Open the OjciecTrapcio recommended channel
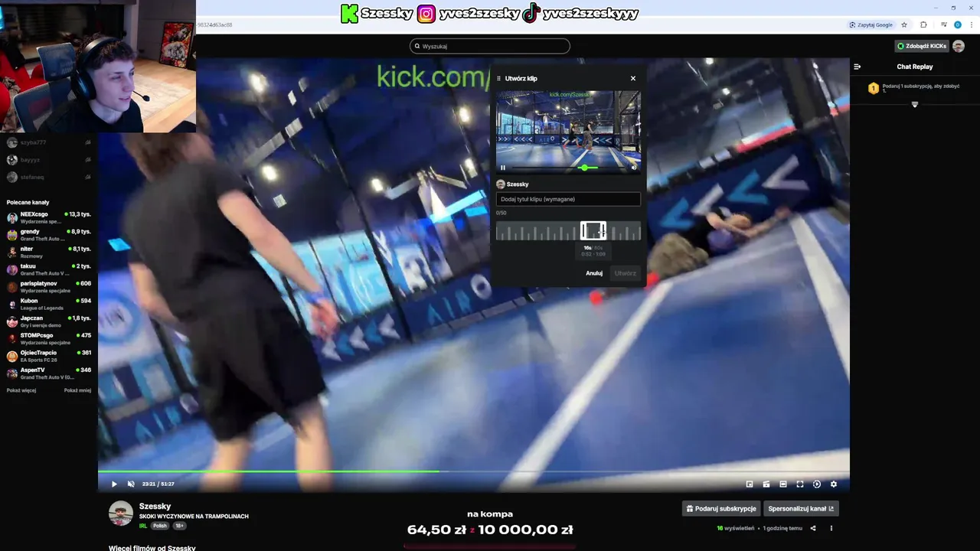Image resolution: width=980 pixels, height=551 pixels. pyautogui.click(x=48, y=356)
